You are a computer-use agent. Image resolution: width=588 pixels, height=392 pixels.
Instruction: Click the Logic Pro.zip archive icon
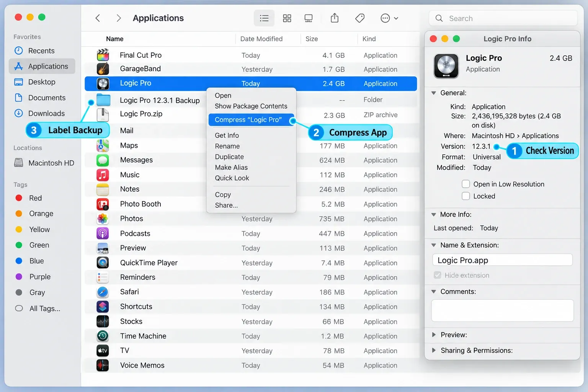[x=103, y=114]
